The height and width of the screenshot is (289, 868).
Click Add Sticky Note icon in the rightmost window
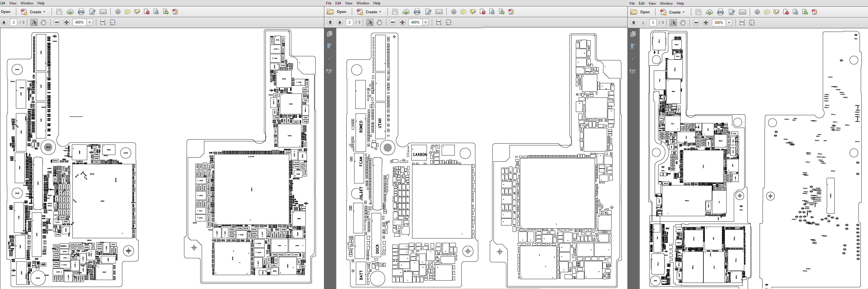[767, 12]
